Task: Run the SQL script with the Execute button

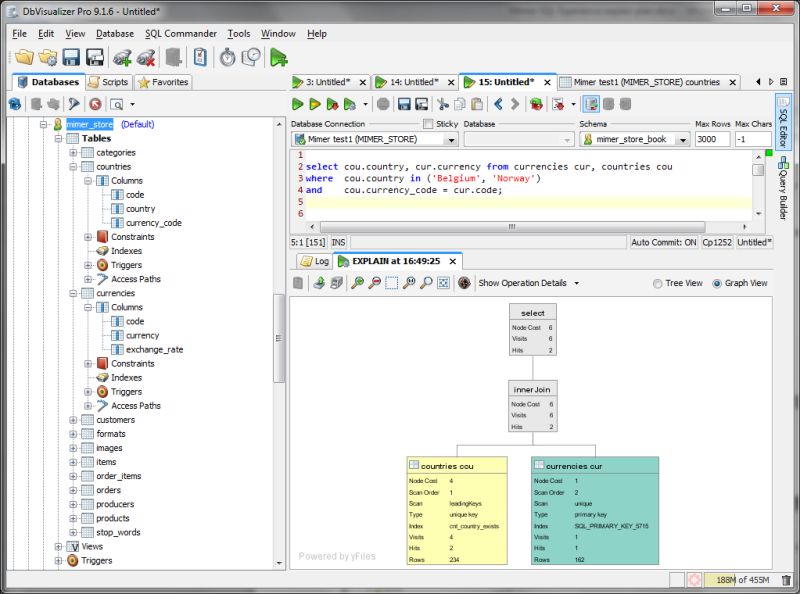Action: coord(297,104)
